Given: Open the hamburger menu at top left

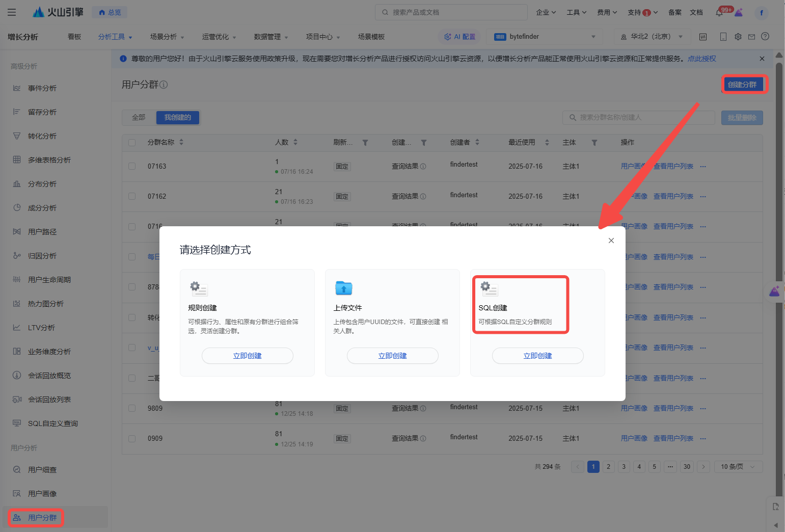Looking at the screenshot, I should [x=12, y=12].
